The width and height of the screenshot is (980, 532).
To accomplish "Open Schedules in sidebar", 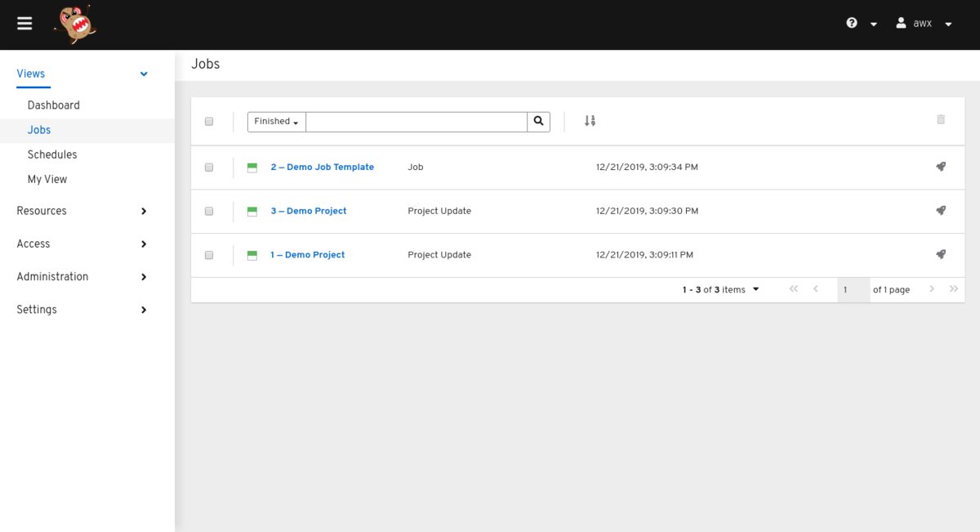I will pyautogui.click(x=52, y=154).
